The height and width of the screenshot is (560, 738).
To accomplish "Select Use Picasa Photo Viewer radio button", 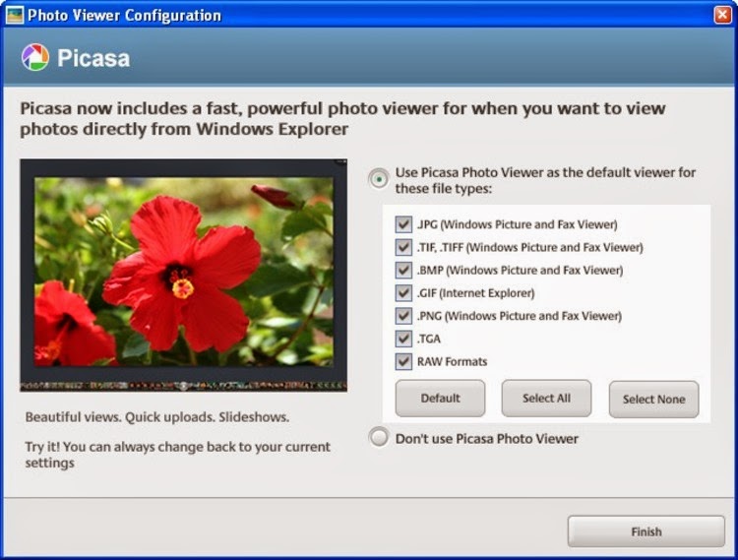I will click(x=379, y=179).
